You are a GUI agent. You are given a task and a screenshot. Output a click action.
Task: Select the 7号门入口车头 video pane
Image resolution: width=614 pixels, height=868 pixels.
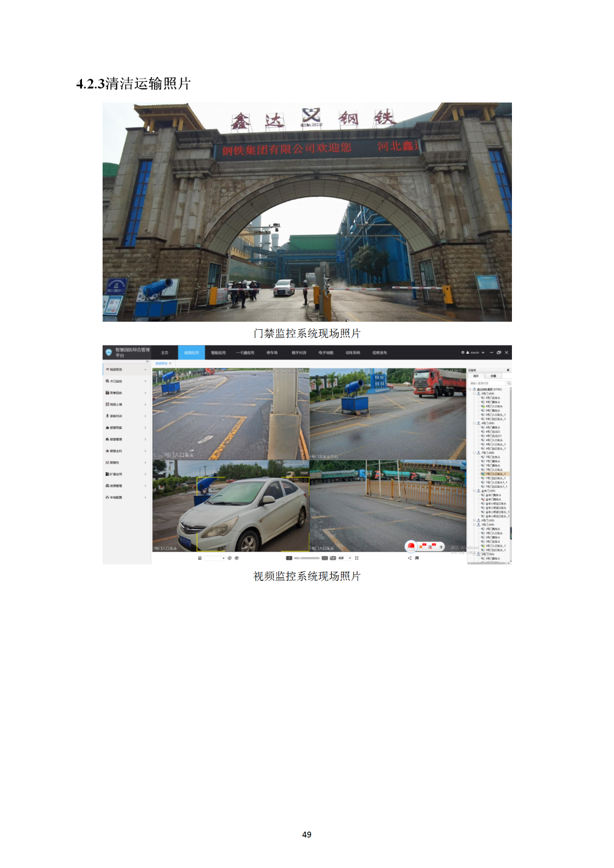coord(231,414)
